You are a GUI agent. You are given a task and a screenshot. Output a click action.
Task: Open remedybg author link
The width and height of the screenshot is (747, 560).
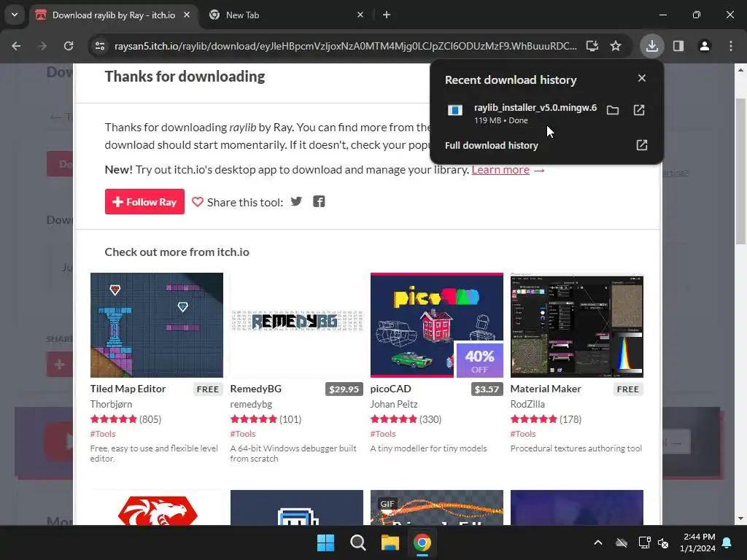point(251,404)
